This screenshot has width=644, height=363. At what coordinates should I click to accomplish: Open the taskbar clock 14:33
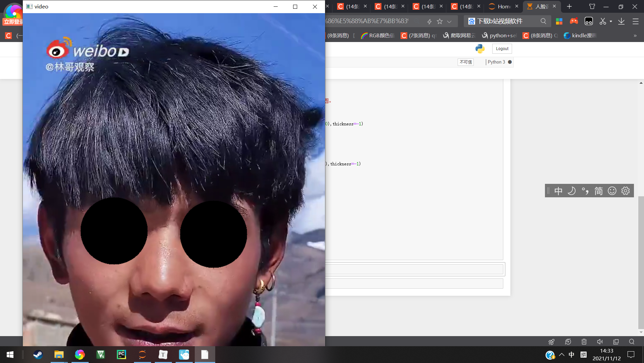606,355
